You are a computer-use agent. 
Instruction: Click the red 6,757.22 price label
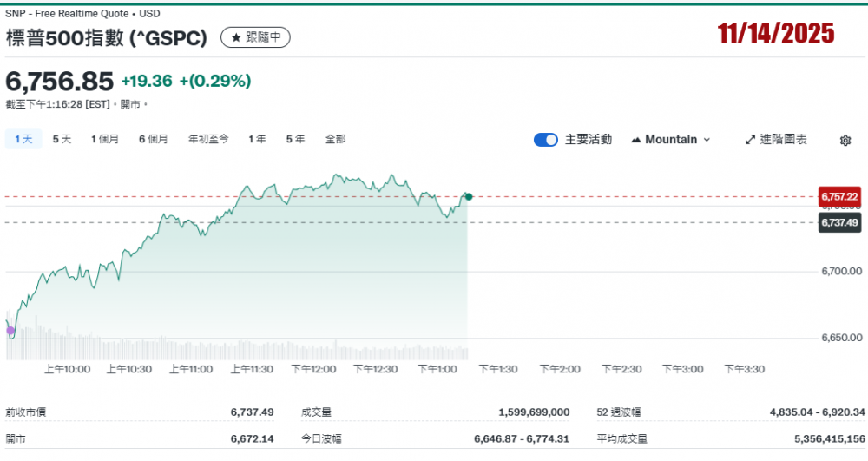(839, 197)
